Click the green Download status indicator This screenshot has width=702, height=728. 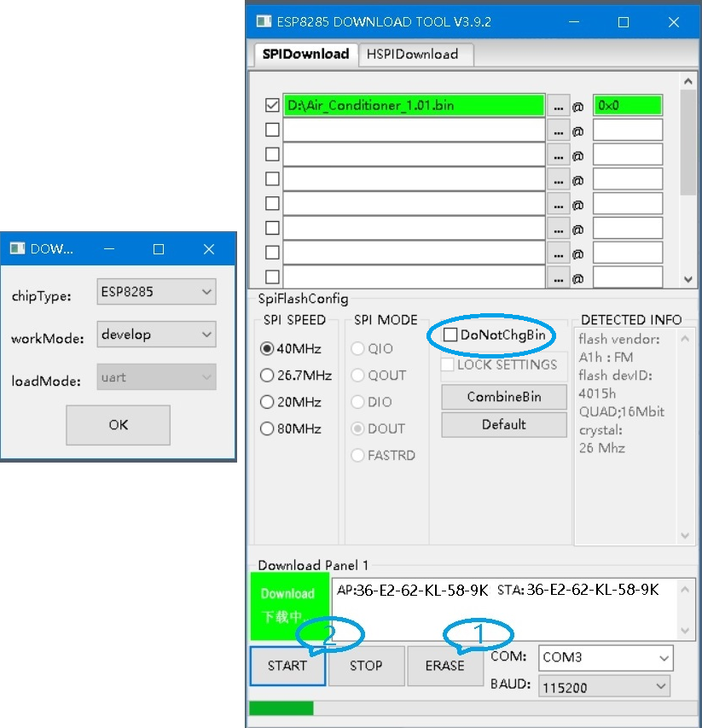tap(289, 606)
